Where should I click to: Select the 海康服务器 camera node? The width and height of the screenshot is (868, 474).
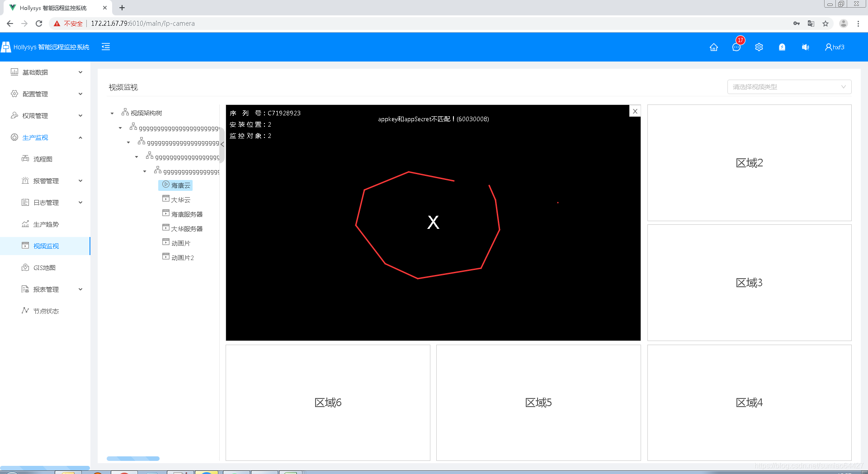[183, 214]
